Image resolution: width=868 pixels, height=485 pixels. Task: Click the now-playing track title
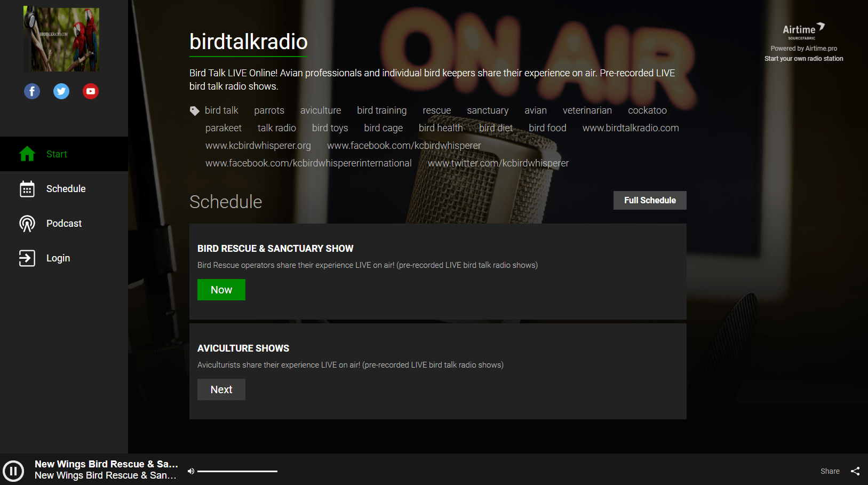pyautogui.click(x=106, y=464)
